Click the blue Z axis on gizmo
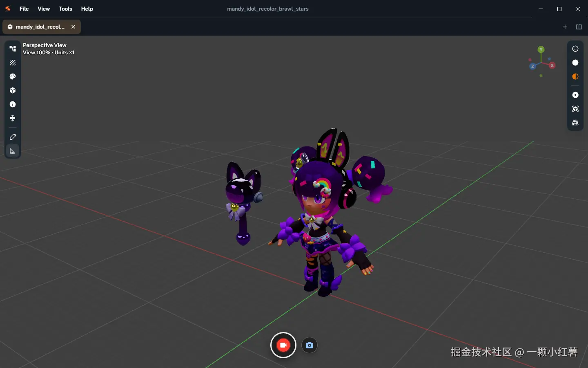Image resolution: width=588 pixels, height=368 pixels. pos(532,66)
